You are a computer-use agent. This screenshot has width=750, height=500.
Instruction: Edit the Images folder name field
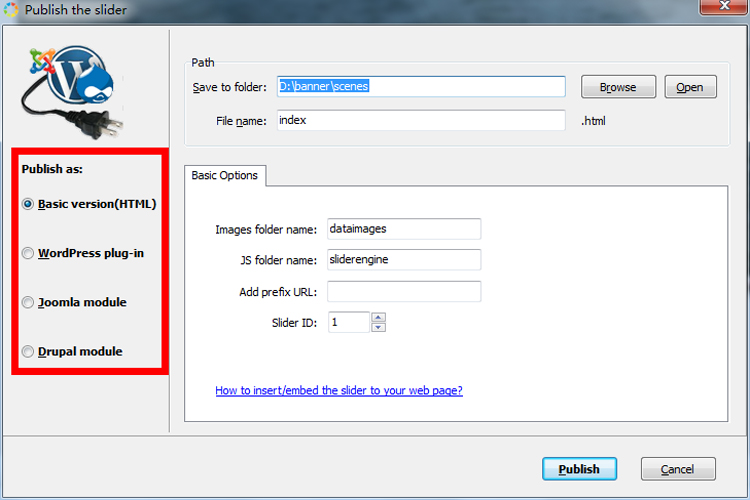point(404,229)
